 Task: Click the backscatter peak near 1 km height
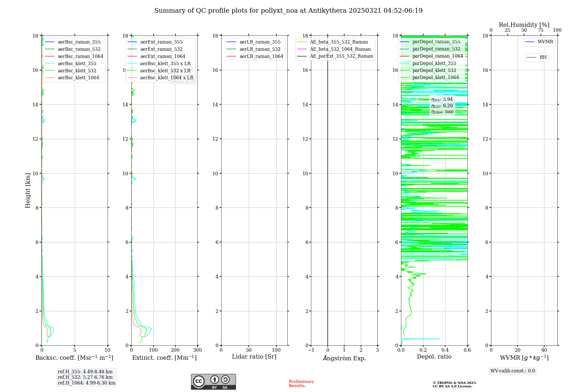53,329
